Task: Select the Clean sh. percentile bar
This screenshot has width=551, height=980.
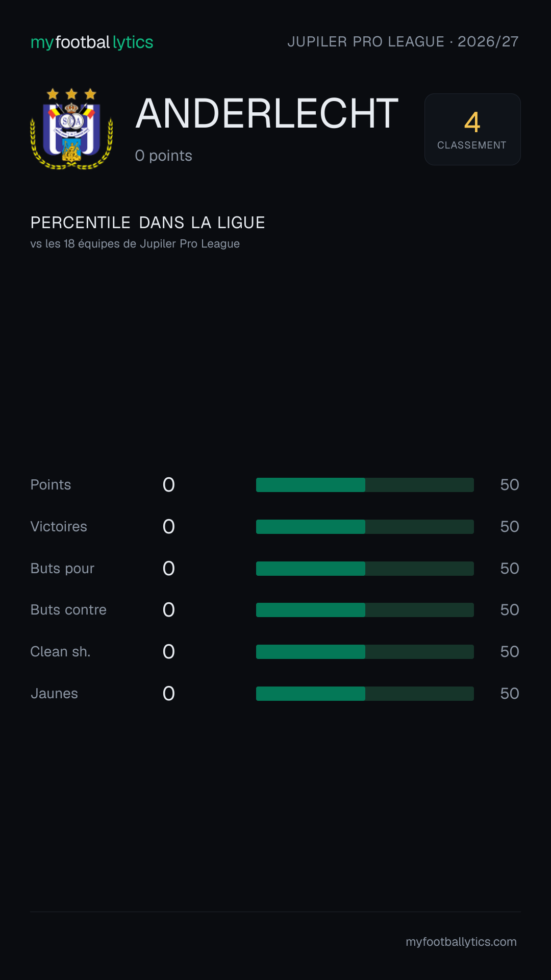Action: 365,652
